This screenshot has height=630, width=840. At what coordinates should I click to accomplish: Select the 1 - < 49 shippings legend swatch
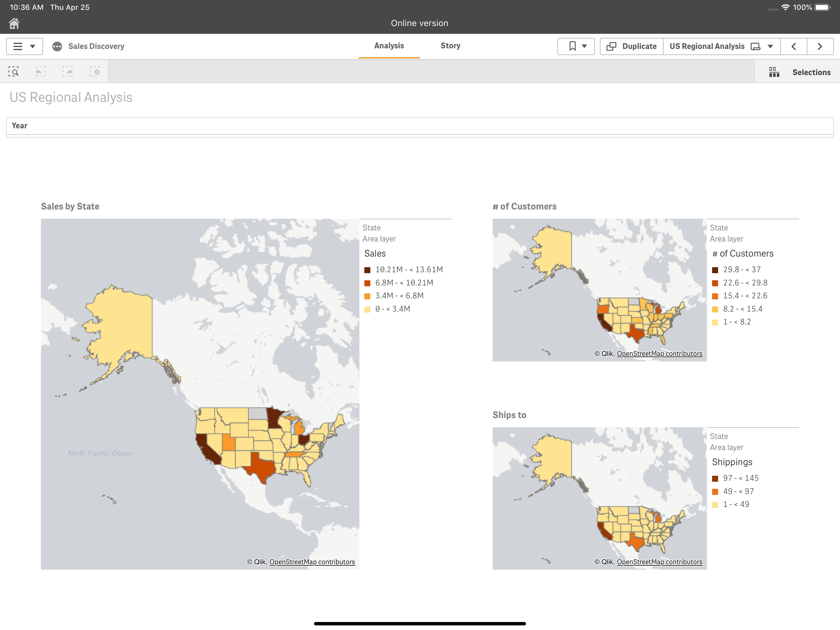click(715, 505)
